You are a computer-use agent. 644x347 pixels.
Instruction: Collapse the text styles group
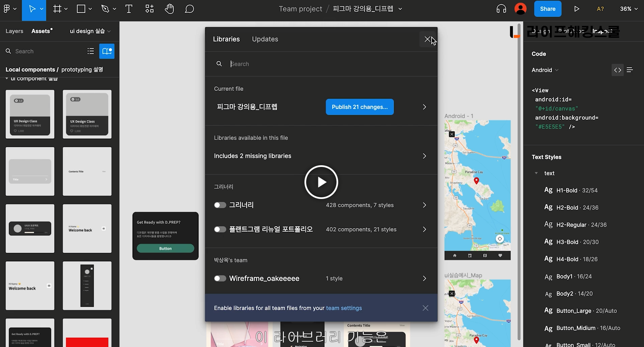[536, 173]
